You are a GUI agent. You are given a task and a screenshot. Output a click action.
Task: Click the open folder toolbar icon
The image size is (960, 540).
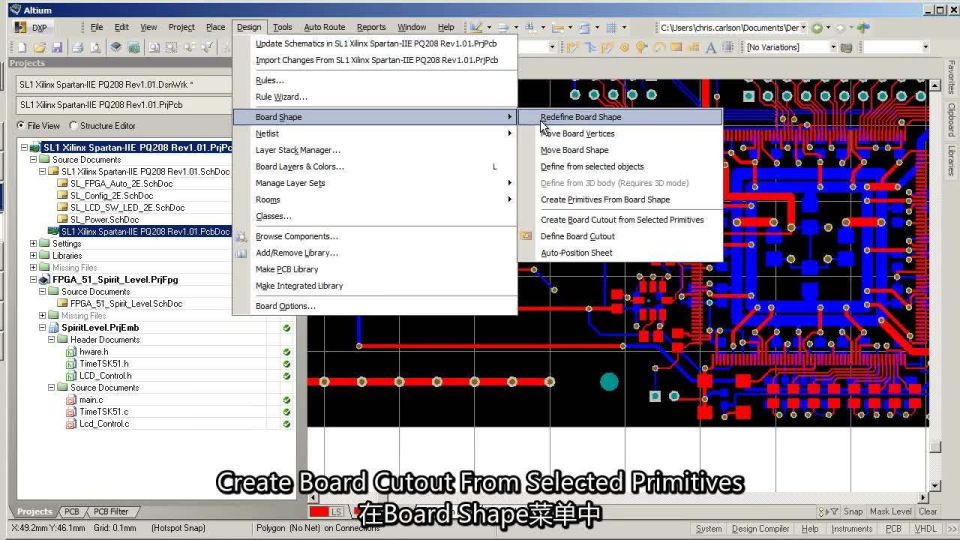40,47
